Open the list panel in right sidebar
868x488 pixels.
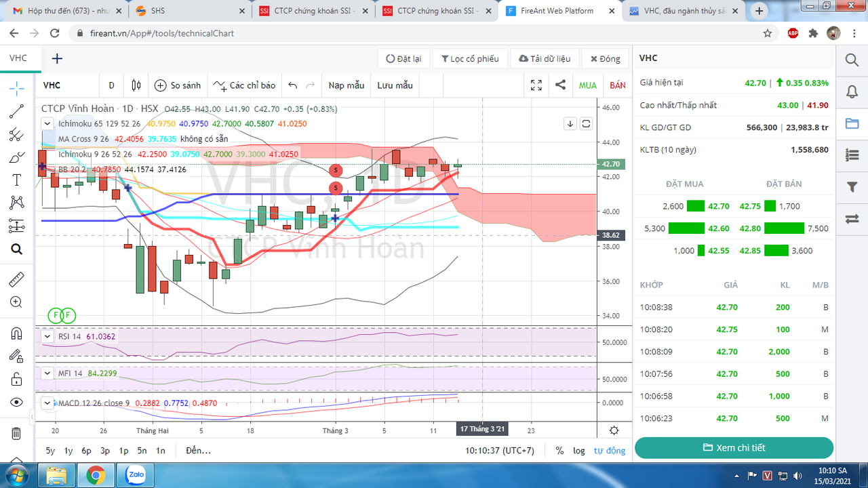click(852, 155)
